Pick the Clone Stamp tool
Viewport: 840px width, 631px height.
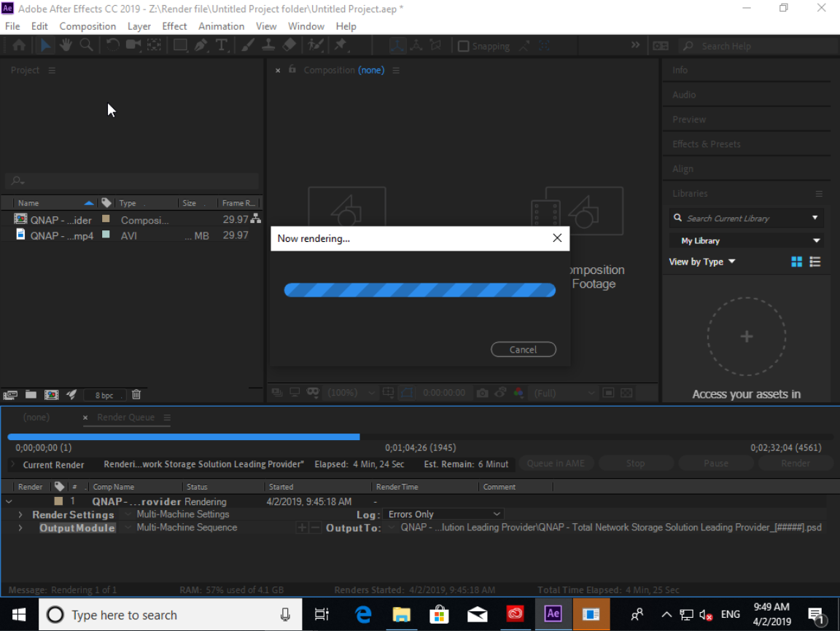click(x=268, y=45)
